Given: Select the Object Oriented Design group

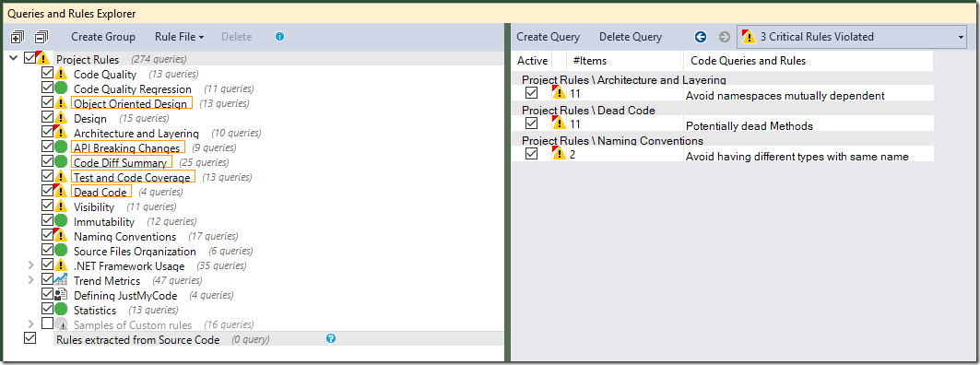Looking at the screenshot, I should (x=132, y=104).
